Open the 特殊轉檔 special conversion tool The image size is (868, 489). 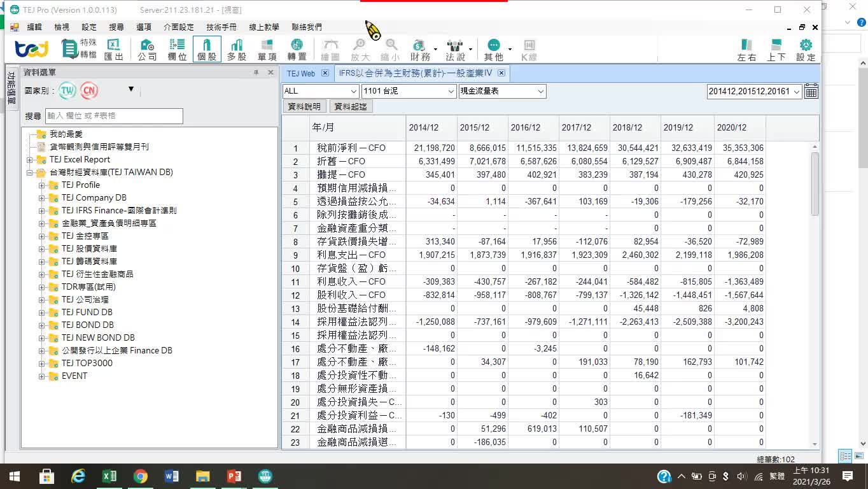pos(80,48)
